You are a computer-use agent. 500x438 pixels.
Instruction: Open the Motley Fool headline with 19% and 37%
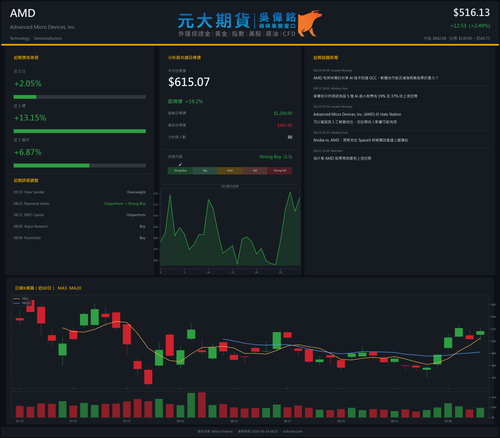(365, 96)
